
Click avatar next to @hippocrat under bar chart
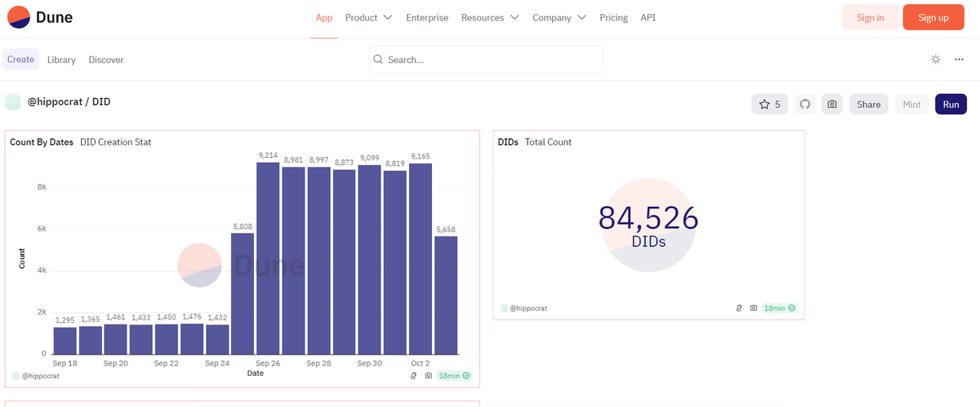point(16,376)
